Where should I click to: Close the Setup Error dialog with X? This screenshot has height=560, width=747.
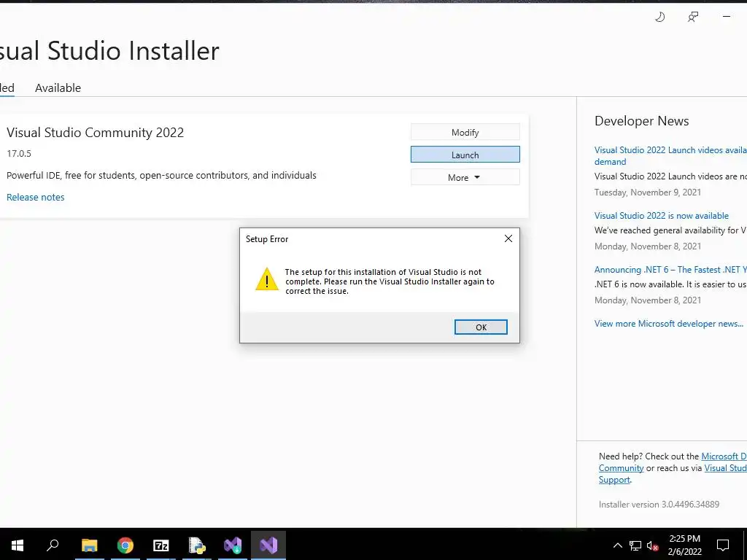(x=508, y=238)
